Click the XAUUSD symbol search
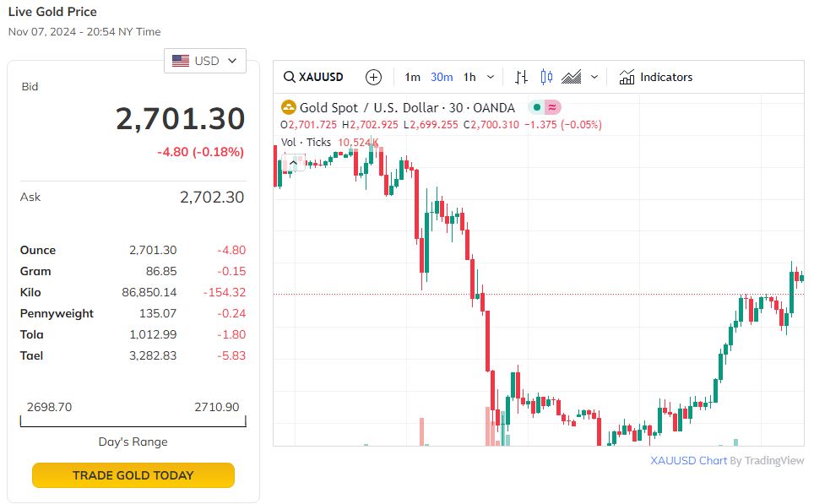The width and height of the screenshot is (814, 504). point(314,77)
